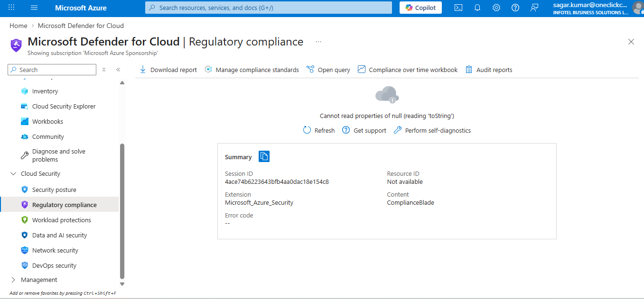
Task: Click the self-diagnostics wrench icon
Action: coord(398,130)
